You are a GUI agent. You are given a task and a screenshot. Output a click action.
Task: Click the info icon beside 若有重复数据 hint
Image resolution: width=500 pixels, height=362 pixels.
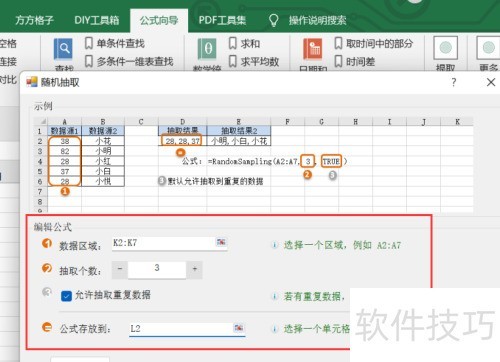(x=274, y=296)
